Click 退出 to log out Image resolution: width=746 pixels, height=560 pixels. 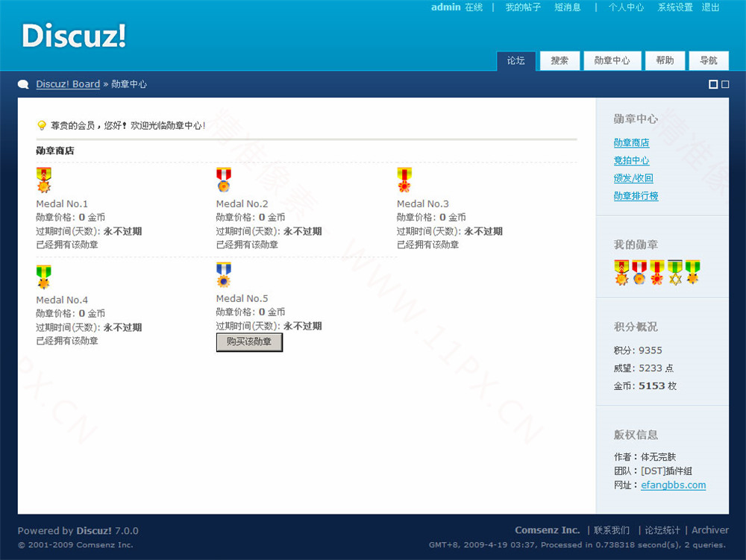(x=710, y=7)
